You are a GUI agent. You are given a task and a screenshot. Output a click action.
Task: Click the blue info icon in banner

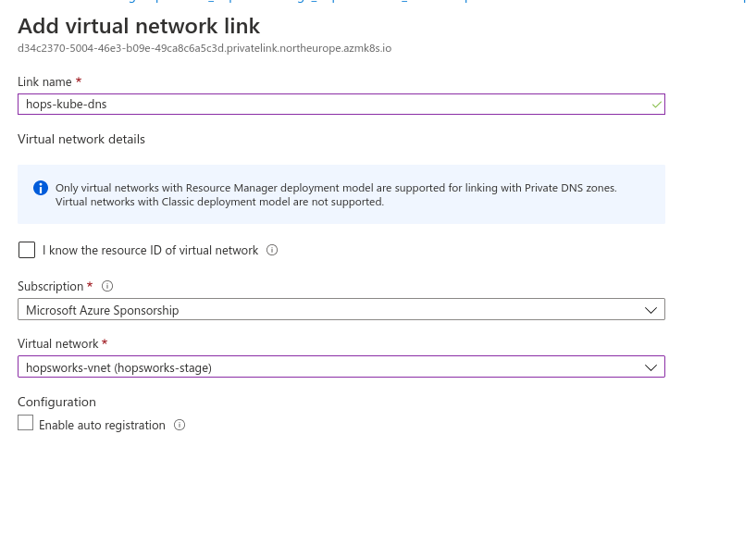pos(41,188)
